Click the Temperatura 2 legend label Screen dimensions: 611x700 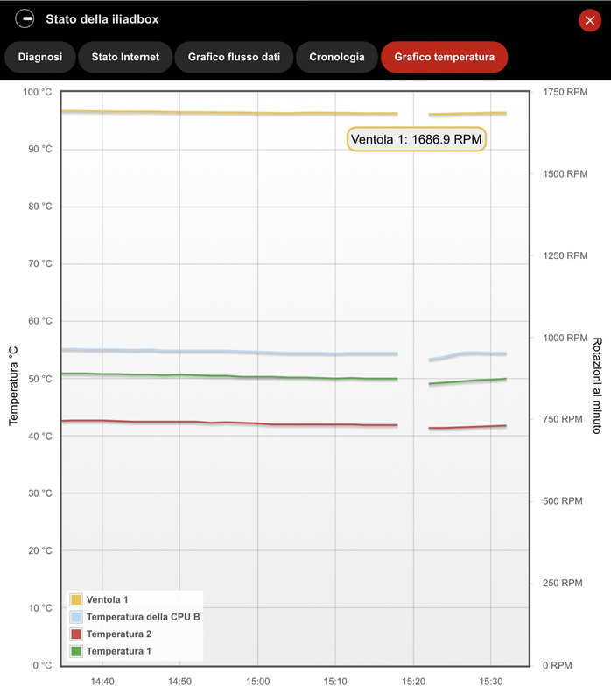[x=119, y=633]
